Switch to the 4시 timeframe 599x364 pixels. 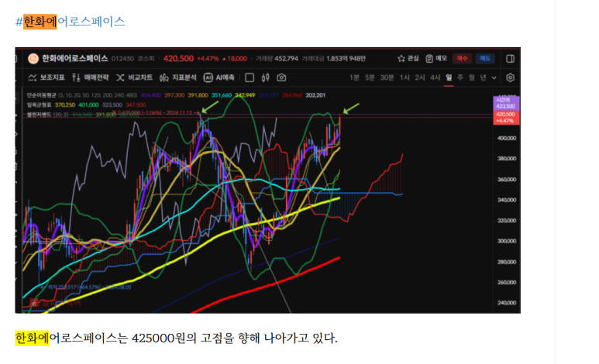(x=435, y=77)
